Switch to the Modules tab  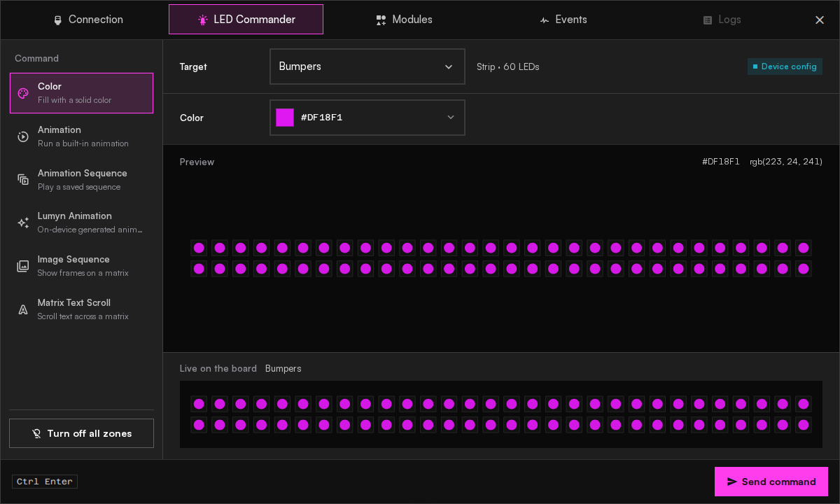[x=404, y=20]
